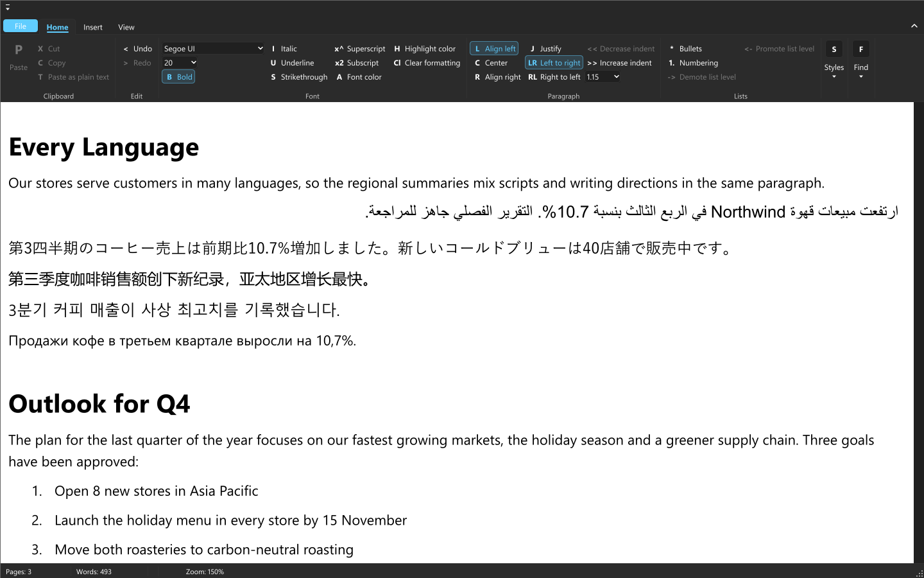Apply Superscript formatting
924x578 pixels.
point(359,49)
